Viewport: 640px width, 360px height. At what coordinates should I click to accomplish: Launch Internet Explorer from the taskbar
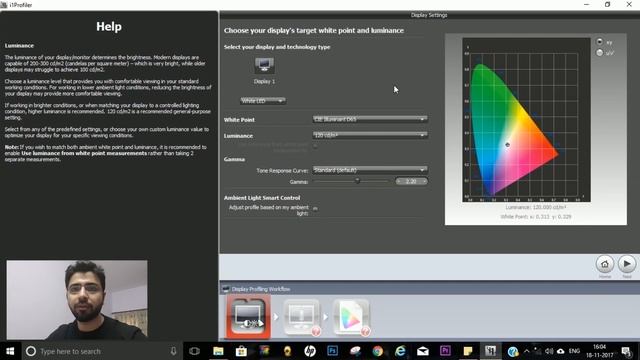[x=400, y=351]
